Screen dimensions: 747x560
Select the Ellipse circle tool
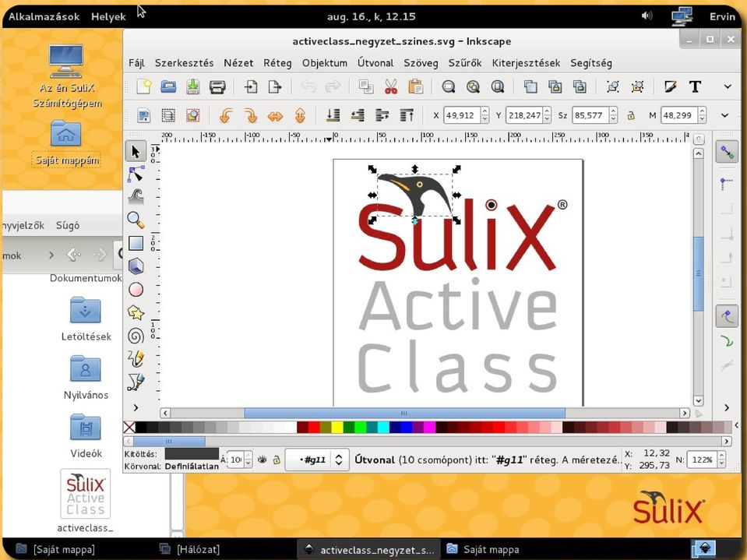[136, 289]
